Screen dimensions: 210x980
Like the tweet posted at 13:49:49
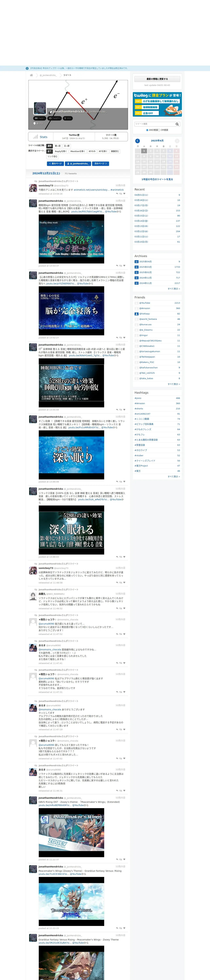124,482
